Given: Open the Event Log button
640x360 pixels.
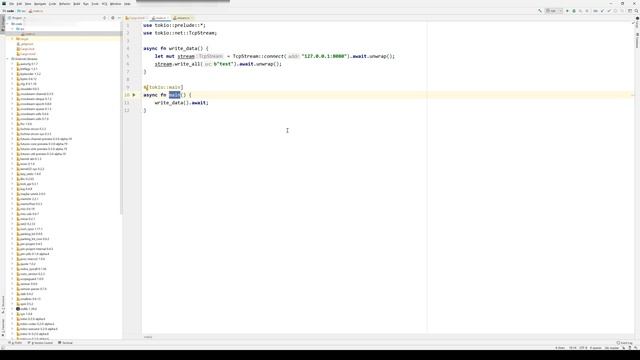Looking at the screenshot, I should 624,343.
